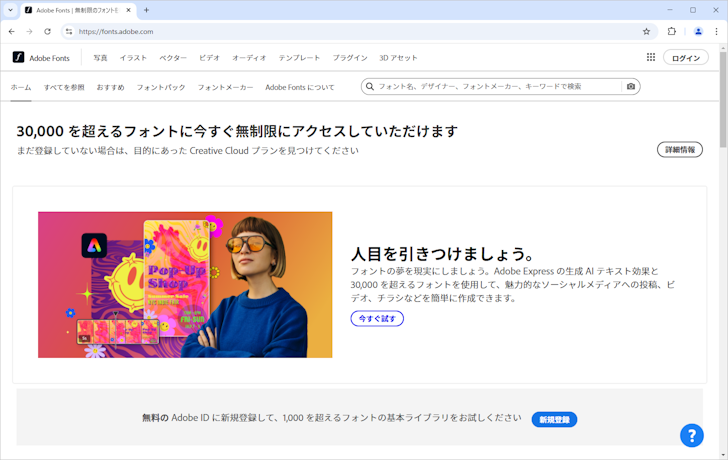Viewport: 728px width, 460px height.
Task: Open the 3D アセット menu item
Action: pos(398,58)
